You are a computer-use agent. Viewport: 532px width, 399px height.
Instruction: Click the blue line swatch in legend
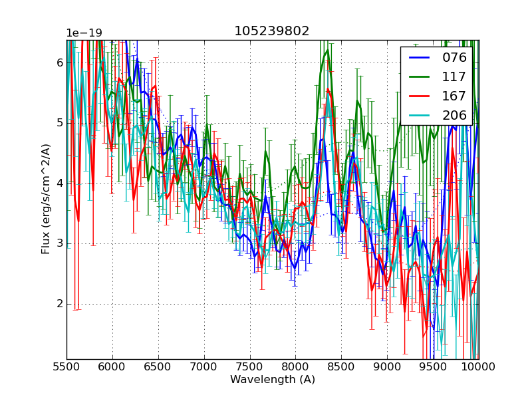coord(419,58)
